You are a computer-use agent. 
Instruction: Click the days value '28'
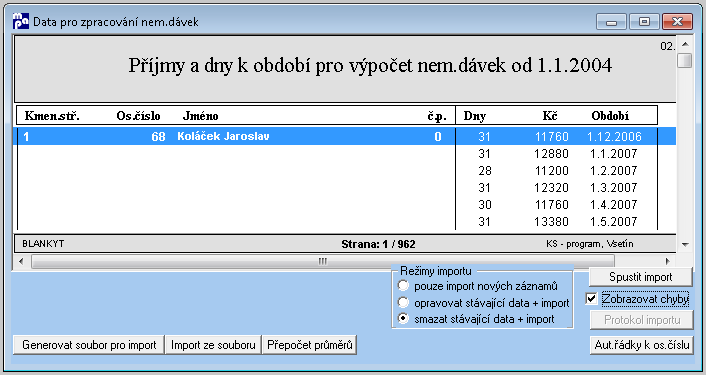pyautogui.click(x=484, y=171)
